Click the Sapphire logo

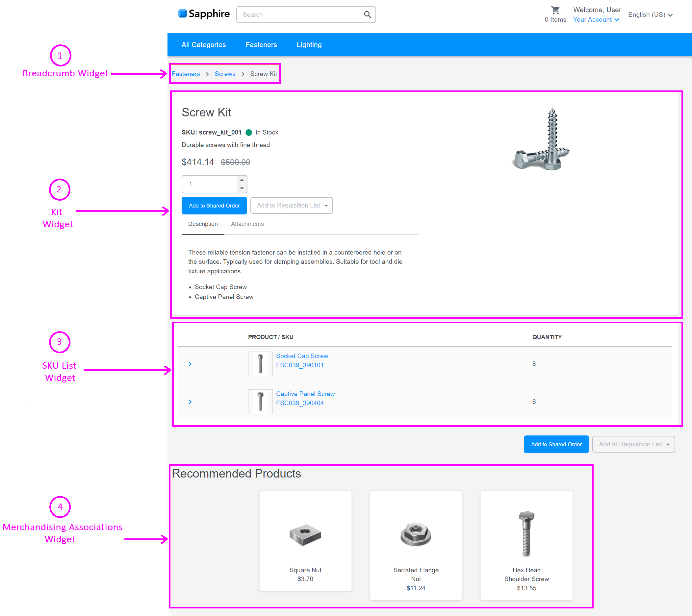pos(204,14)
